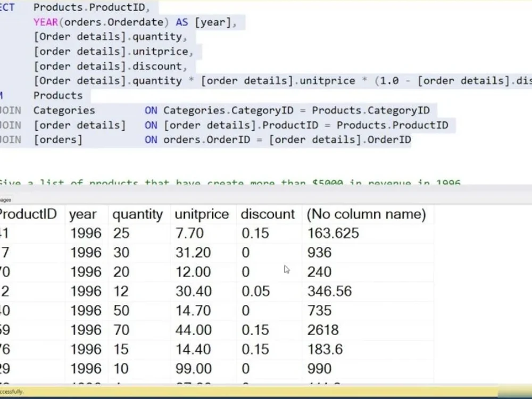Click the unitprice column header
Viewport: 532px width, 399px height.
click(x=202, y=214)
